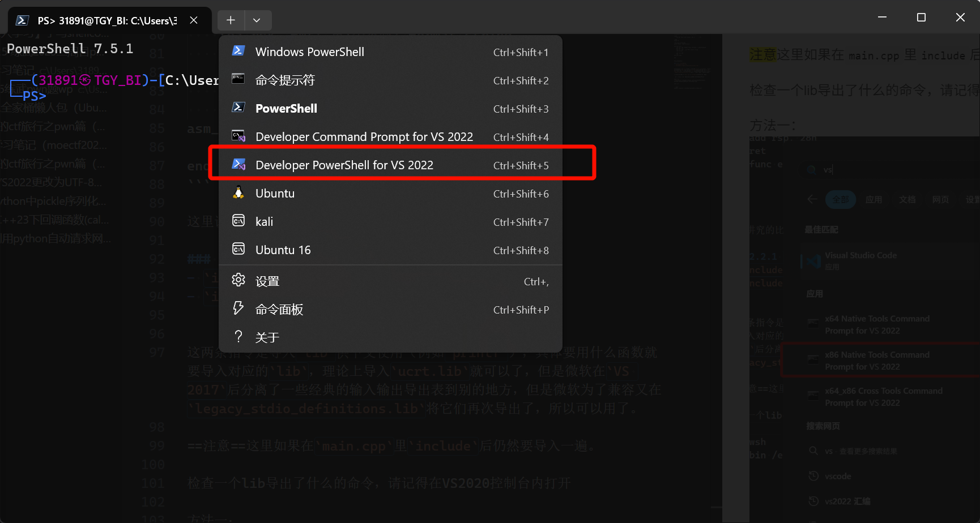This screenshot has width=980, height=523.
Task: Click the Ubuntu 16 profile icon
Action: 238,249
